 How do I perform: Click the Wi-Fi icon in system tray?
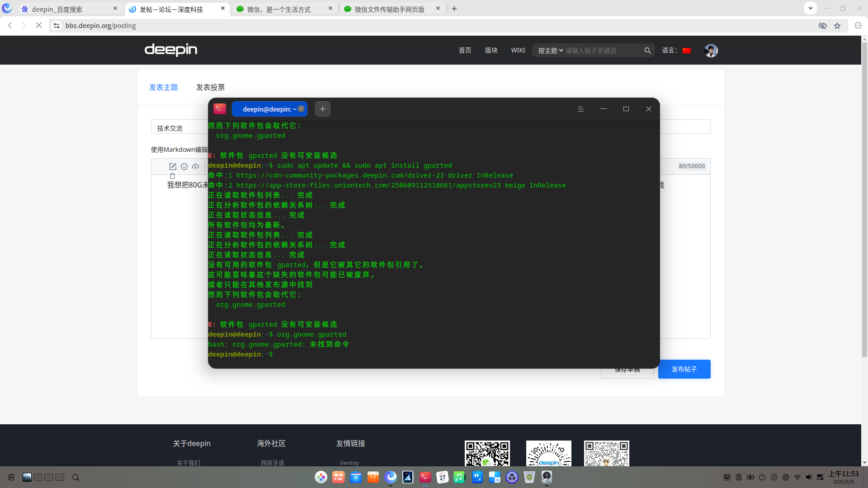click(797, 477)
